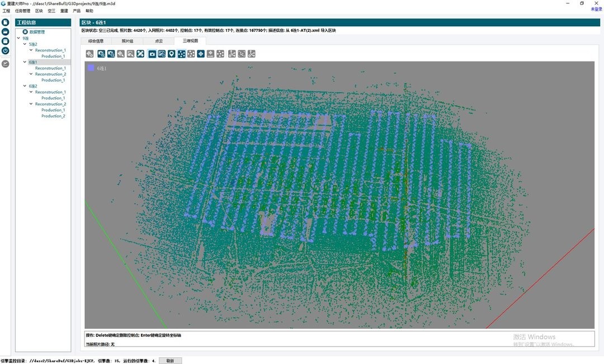Click the purple 6连1 legend color swatch
Image resolution: width=604 pixels, height=364 pixels.
click(91, 68)
